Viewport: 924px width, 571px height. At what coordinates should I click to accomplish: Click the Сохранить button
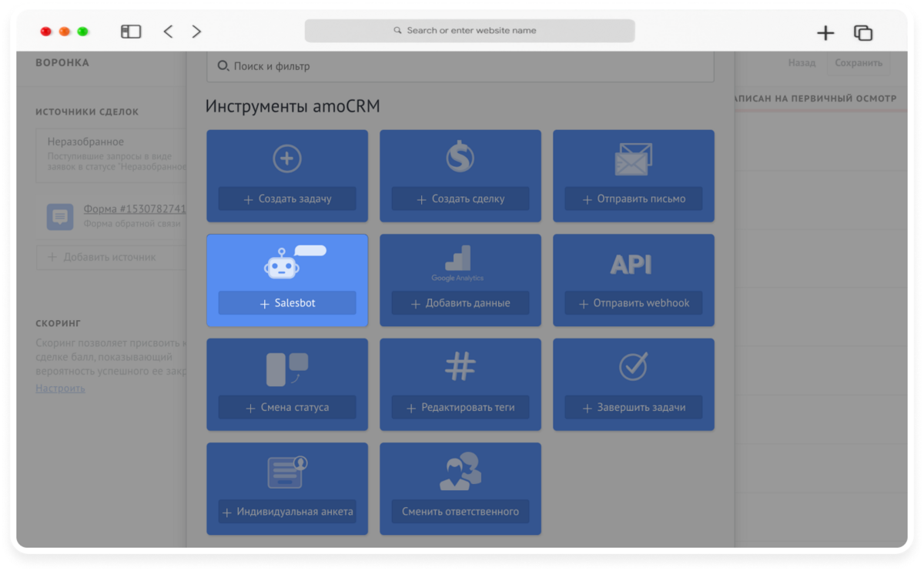(859, 63)
